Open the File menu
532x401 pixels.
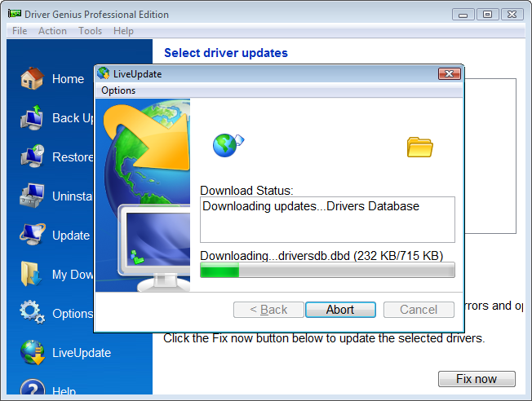[20, 31]
